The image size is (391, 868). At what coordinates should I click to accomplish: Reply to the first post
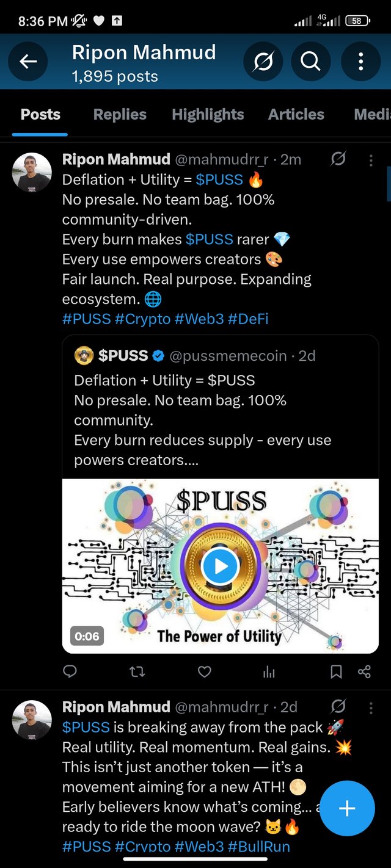(70, 671)
